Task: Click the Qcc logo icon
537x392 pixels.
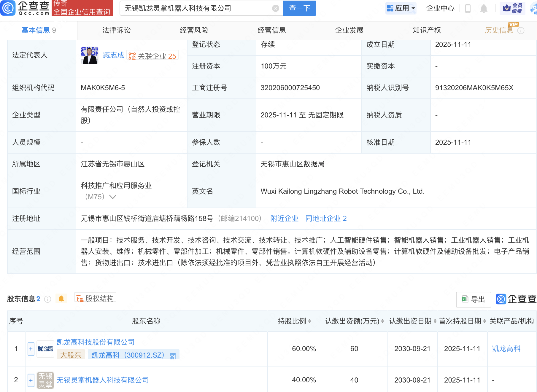Action: click(x=8, y=8)
